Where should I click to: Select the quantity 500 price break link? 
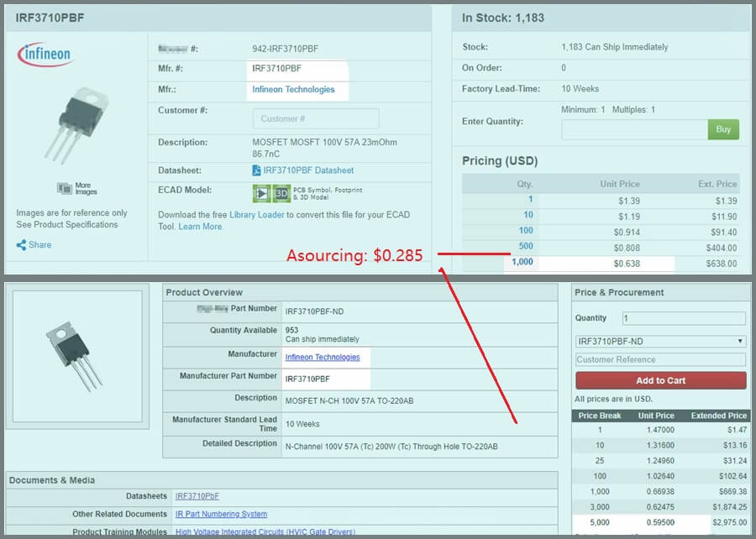[x=526, y=246]
